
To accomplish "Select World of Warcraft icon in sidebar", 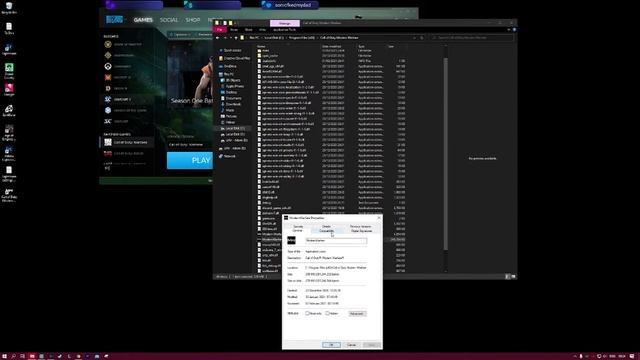I will coord(108,44).
